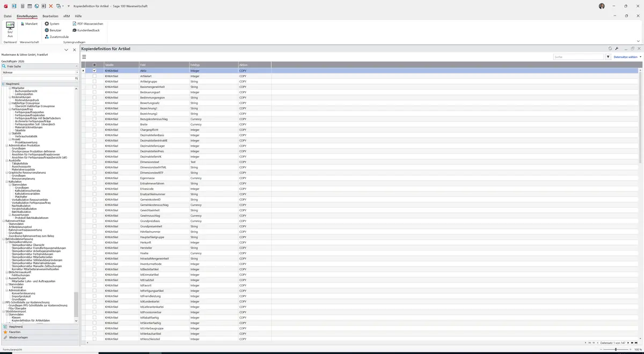Select Kopierdefinition für Artikeldaten in the tree
Viewport: 644px width, 354px height.
click(x=31, y=320)
